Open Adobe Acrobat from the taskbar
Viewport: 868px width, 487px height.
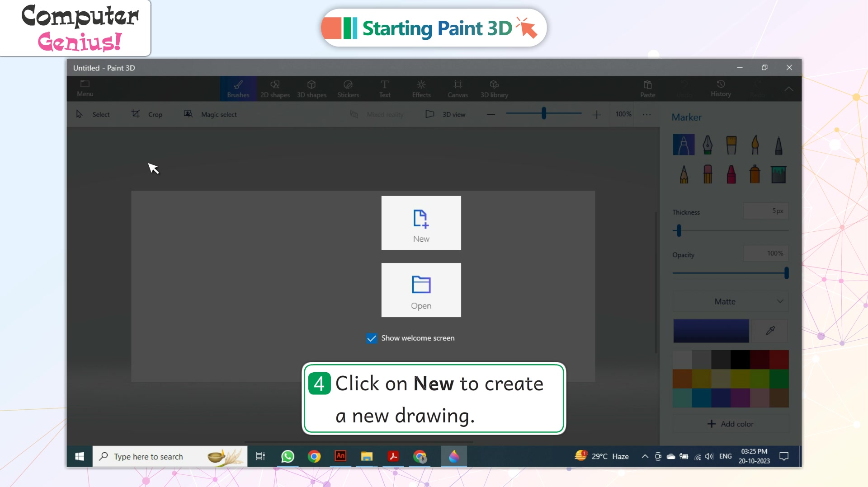393,456
